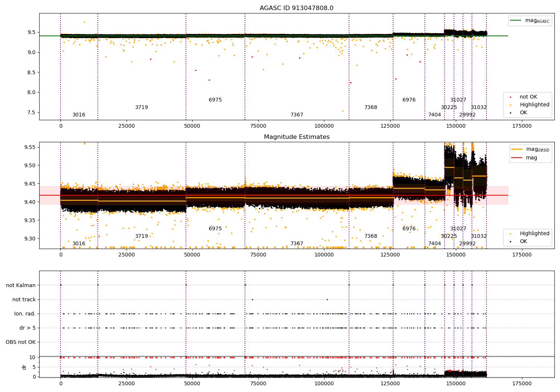Click OBSID label 7368 in Magnitude Estimates plot
The image size is (560, 392).
coord(371,236)
